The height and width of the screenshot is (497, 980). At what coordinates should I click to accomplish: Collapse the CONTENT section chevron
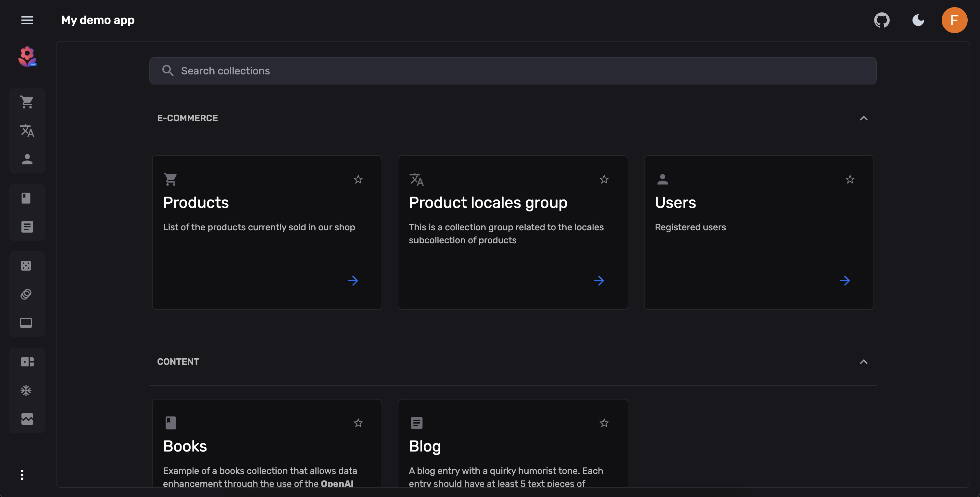click(864, 362)
